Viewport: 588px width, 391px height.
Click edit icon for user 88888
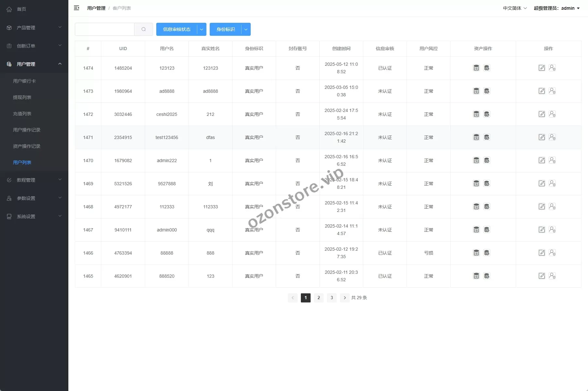[541, 253]
